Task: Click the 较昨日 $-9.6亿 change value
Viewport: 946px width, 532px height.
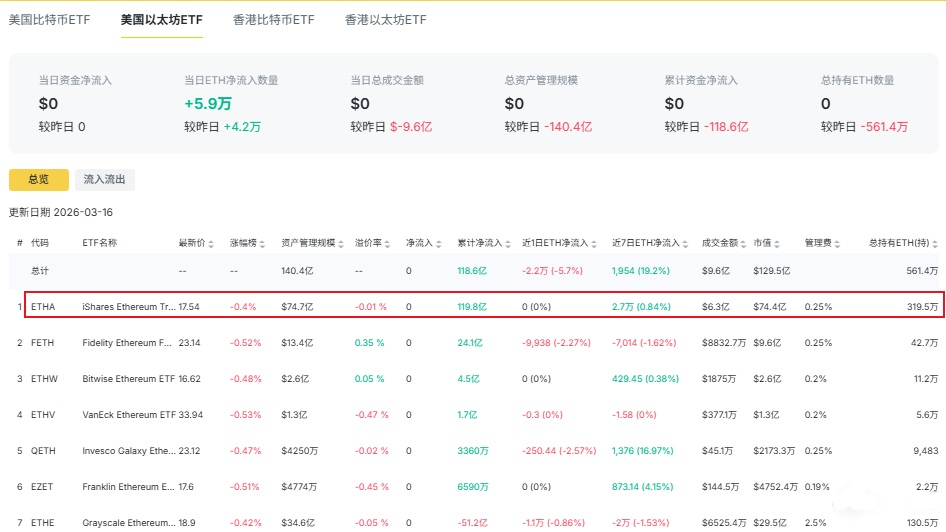Action: tap(411, 127)
